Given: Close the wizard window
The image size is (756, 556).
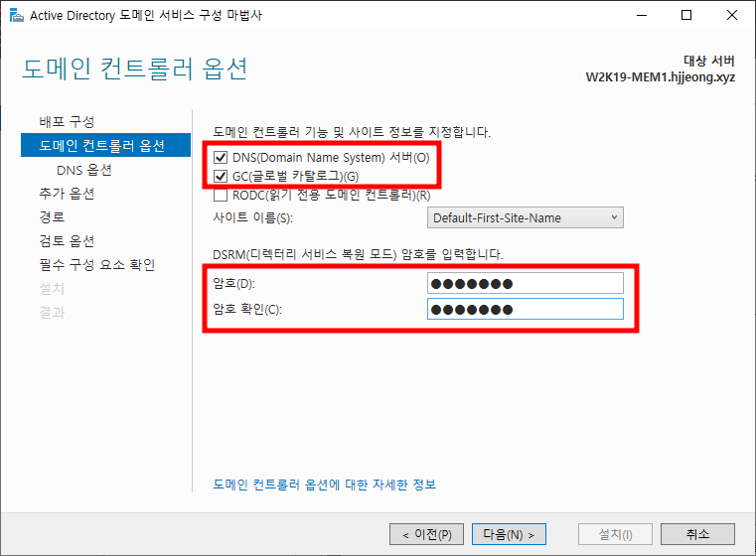Looking at the screenshot, I should [x=732, y=16].
